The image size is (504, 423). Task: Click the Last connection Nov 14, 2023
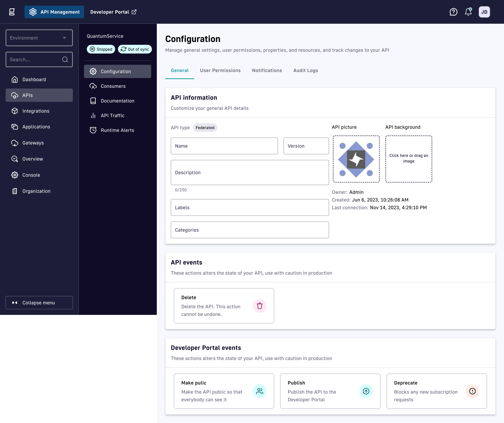(x=398, y=208)
